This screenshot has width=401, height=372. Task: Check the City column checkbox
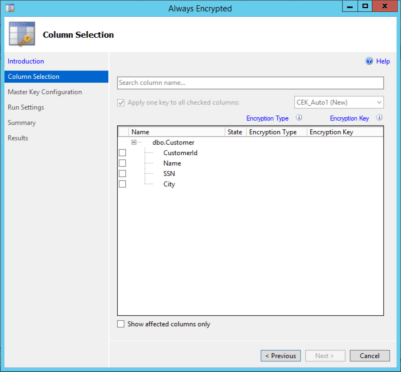click(122, 184)
